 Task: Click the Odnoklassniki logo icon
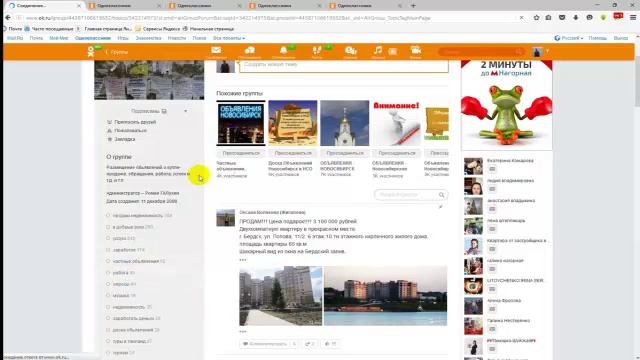(x=91, y=52)
